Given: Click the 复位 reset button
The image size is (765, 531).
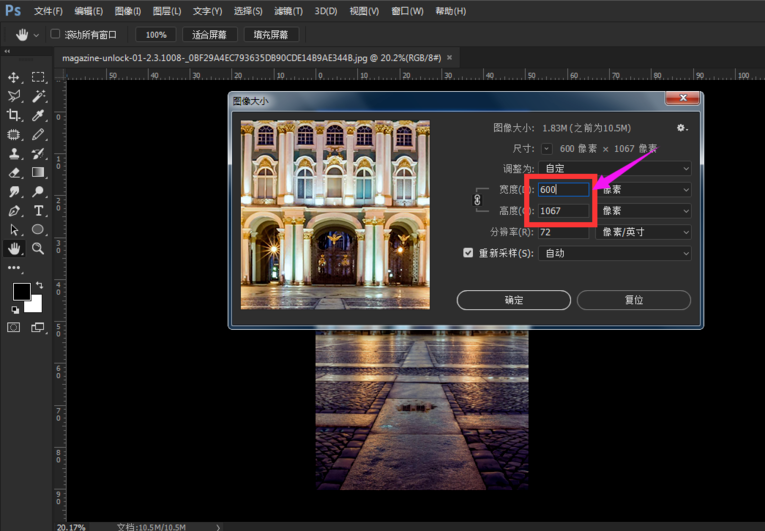Looking at the screenshot, I should (633, 300).
